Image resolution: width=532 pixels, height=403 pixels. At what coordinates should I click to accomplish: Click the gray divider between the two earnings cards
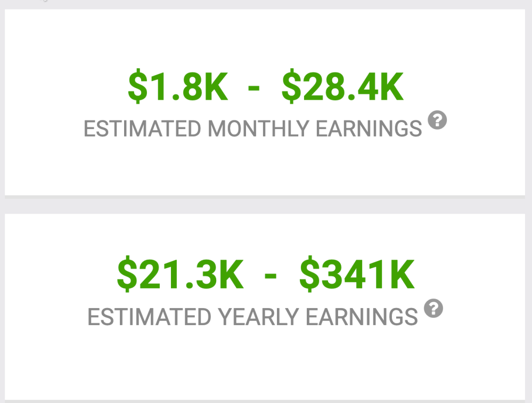click(266, 205)
